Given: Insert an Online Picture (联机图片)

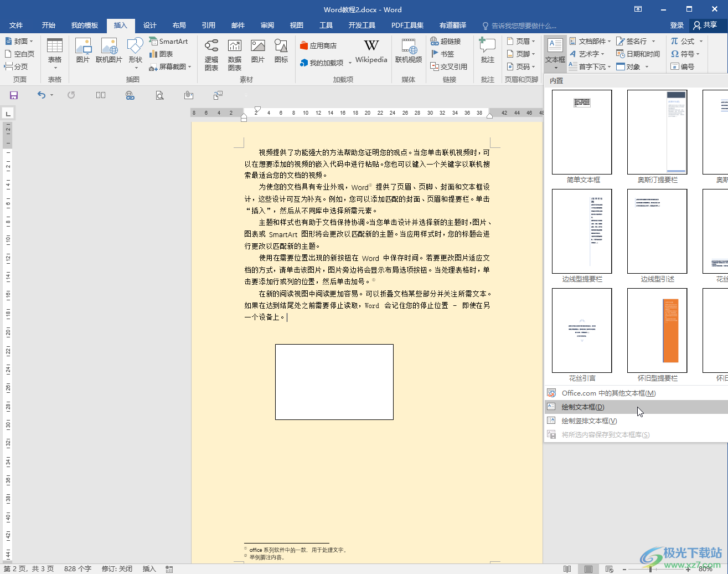Looking at the screenshot, I should (109, 50).
